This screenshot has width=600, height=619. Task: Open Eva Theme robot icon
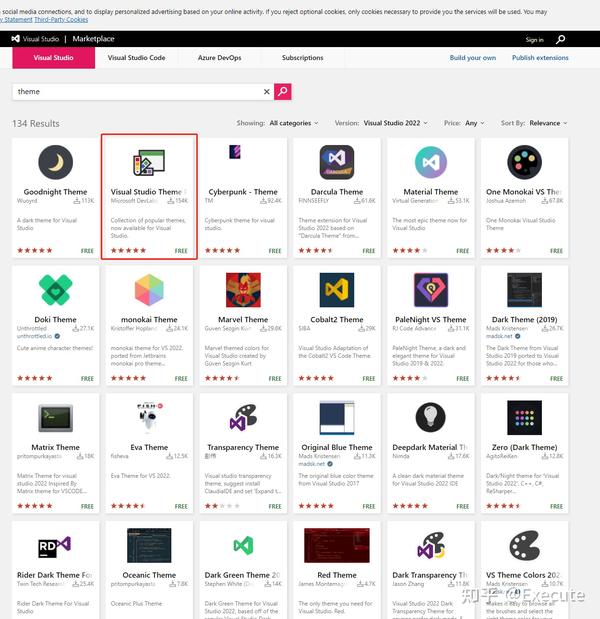tap(149, 418)
